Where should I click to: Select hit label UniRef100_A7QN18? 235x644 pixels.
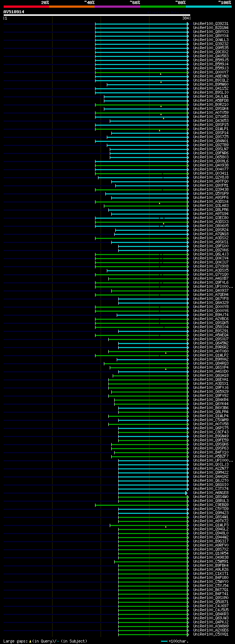pos(211,234)
